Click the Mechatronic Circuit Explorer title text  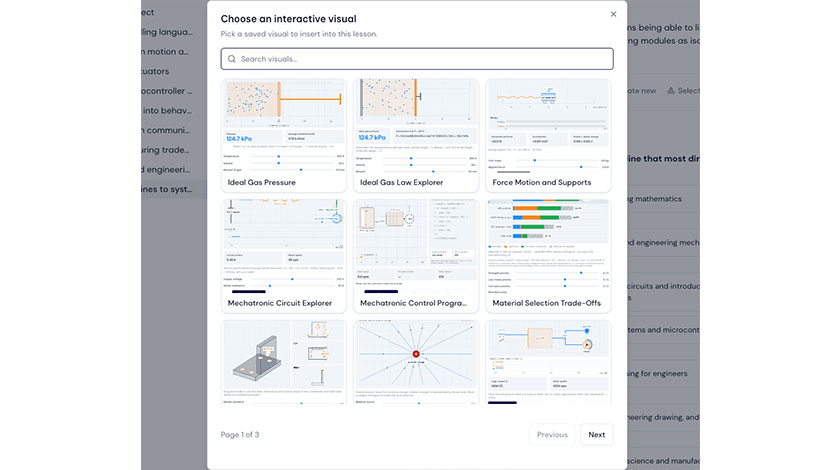(x=280, y=303)
